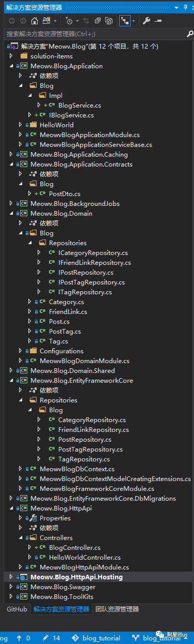Click the Show All Files icon
The width and height of the screenshot is (194, 644).
(x=109, y=21)
